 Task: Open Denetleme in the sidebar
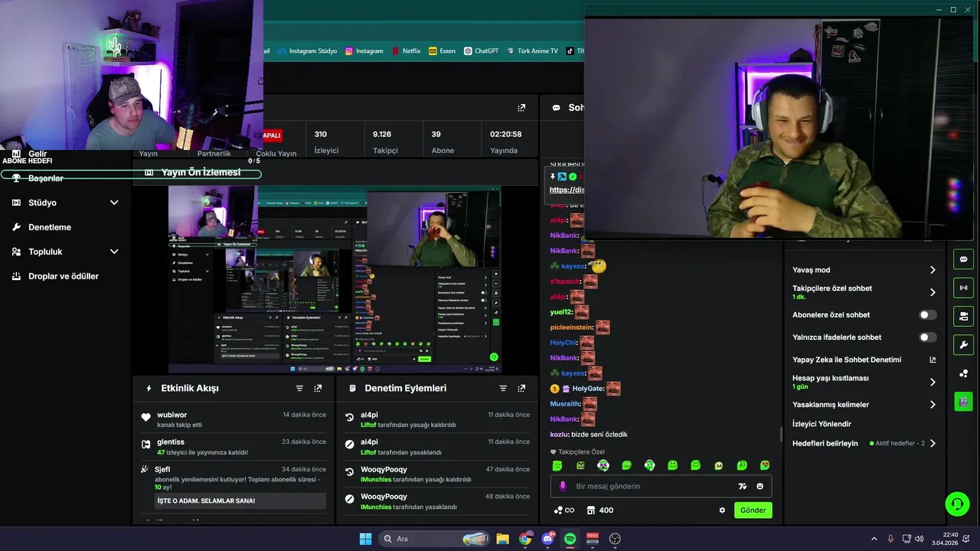(x=50, y=227)
